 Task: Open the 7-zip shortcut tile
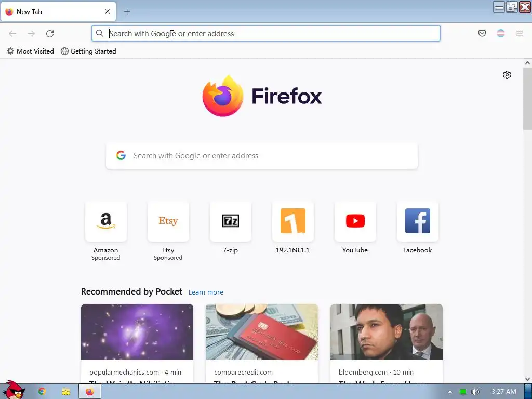[230, 228]
